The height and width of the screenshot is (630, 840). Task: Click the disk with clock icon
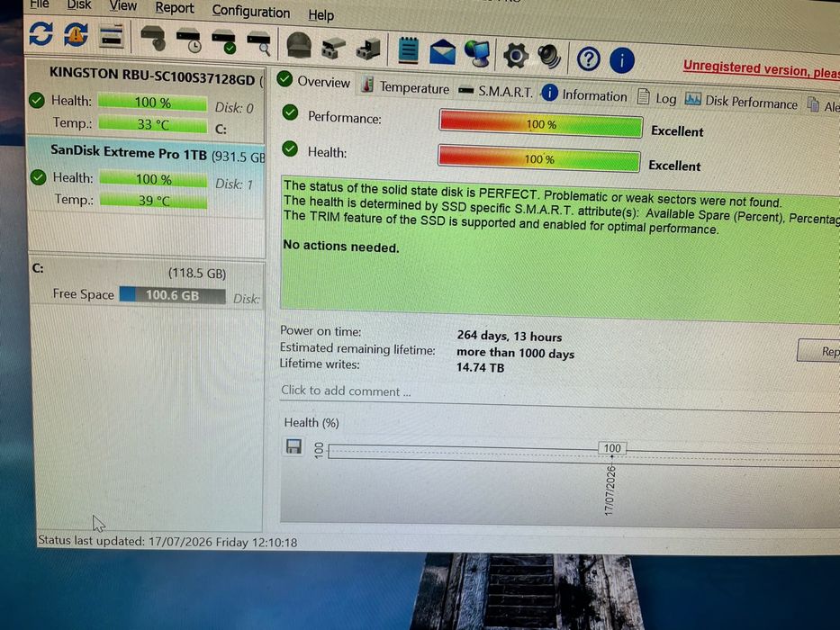coord(188,40)
